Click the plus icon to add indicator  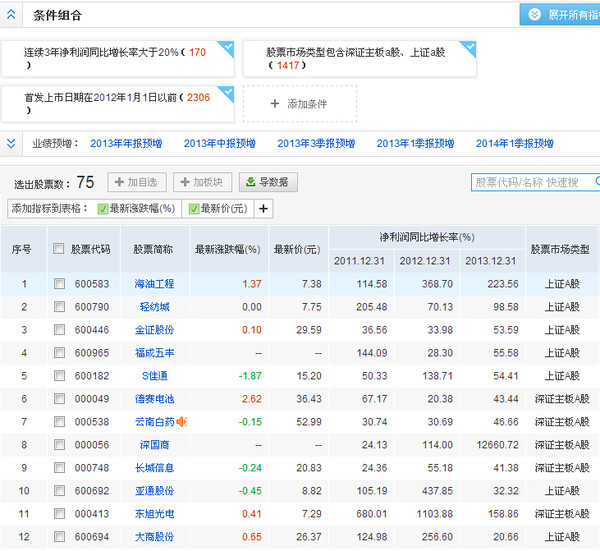pos(263,209)
